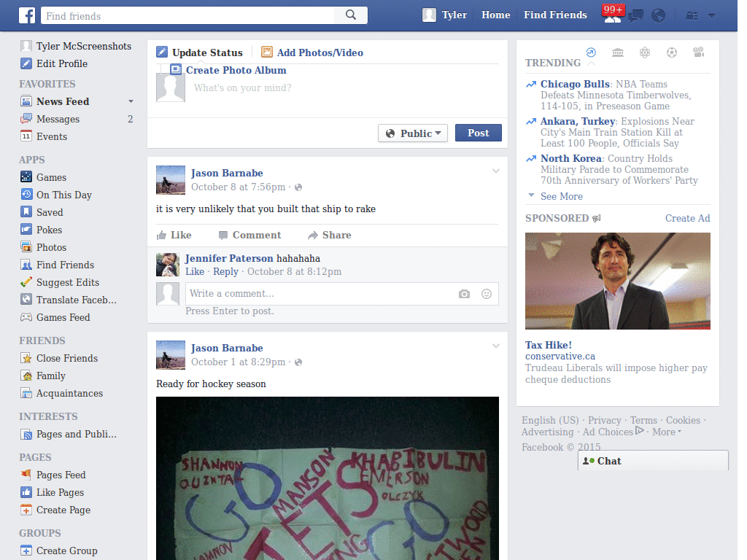
Task: Show politics trends icon
Action: (x=618, y=52)
